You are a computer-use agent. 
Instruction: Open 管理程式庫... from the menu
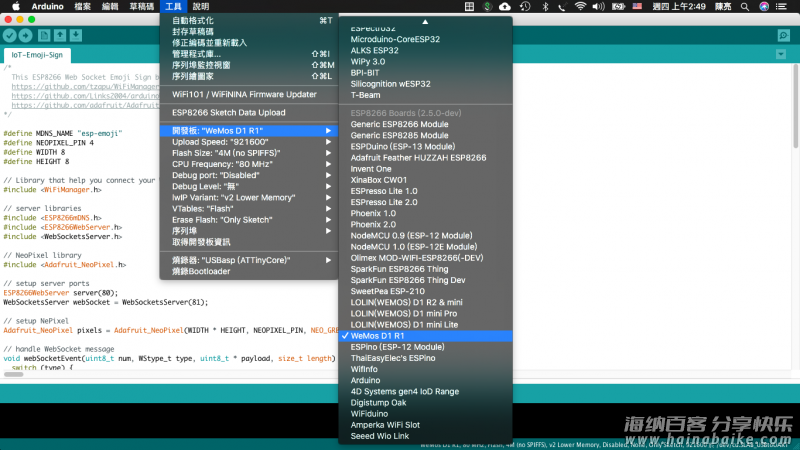pos(249,54)
